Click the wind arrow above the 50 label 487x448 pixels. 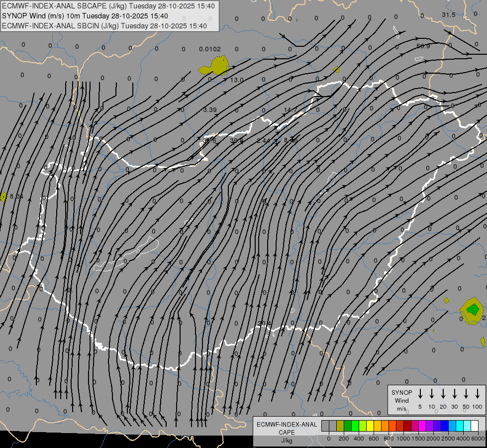point(466,394)
